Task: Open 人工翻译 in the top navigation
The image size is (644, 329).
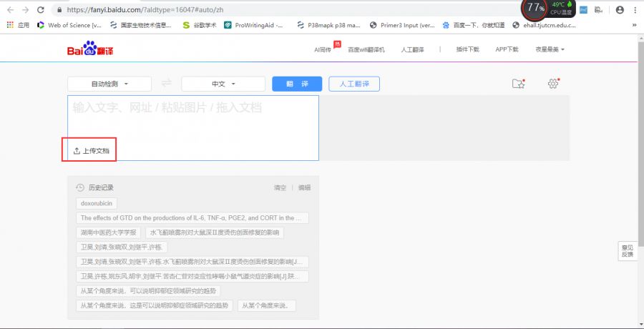Action: [412, 49]
